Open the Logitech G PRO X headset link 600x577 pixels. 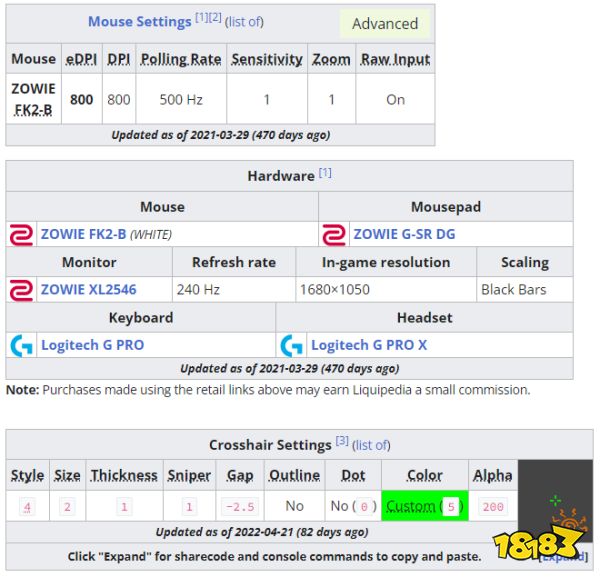[369, 345]
